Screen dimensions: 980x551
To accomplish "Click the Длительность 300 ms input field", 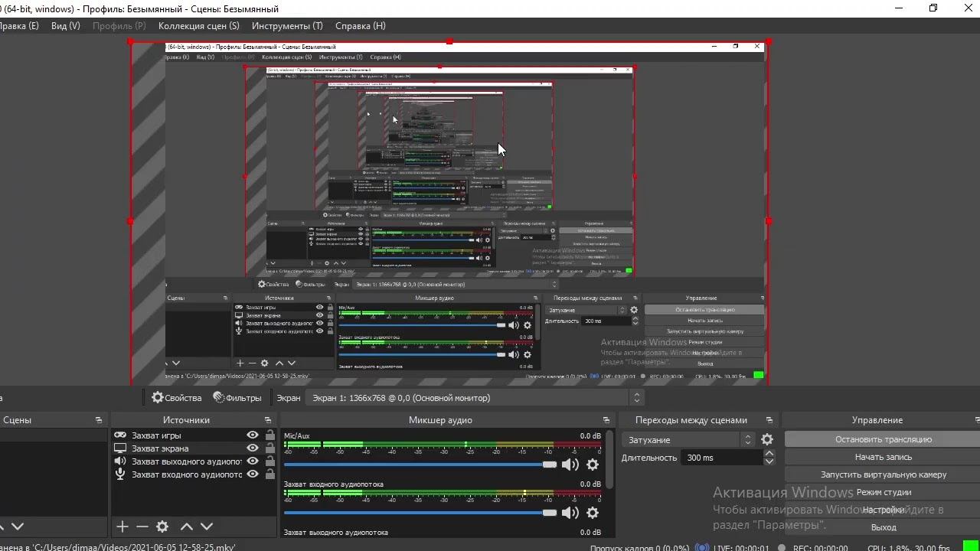I will tap(723, 458).
